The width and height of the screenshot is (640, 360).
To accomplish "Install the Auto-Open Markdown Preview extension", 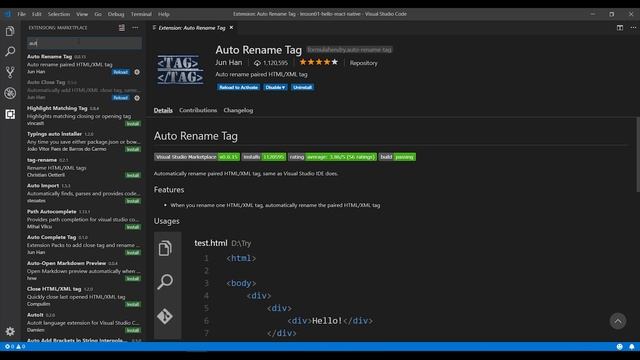I will tap(133, 279).
